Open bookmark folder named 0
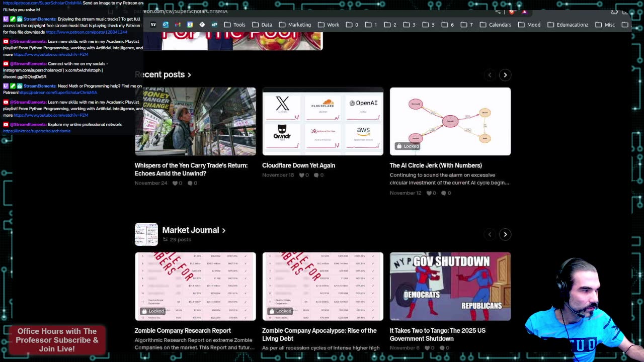This screenshot has height=362, width=644. pos(352,25)
